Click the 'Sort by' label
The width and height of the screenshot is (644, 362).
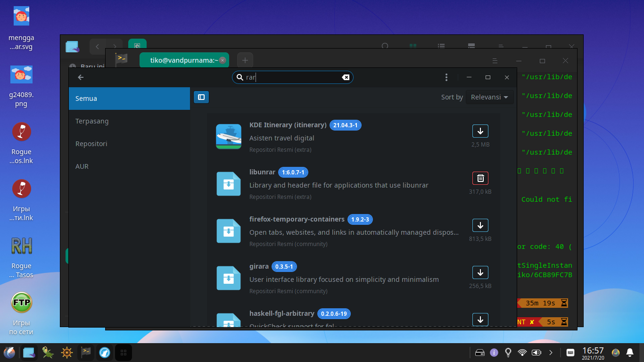click(x=452, y=97)
